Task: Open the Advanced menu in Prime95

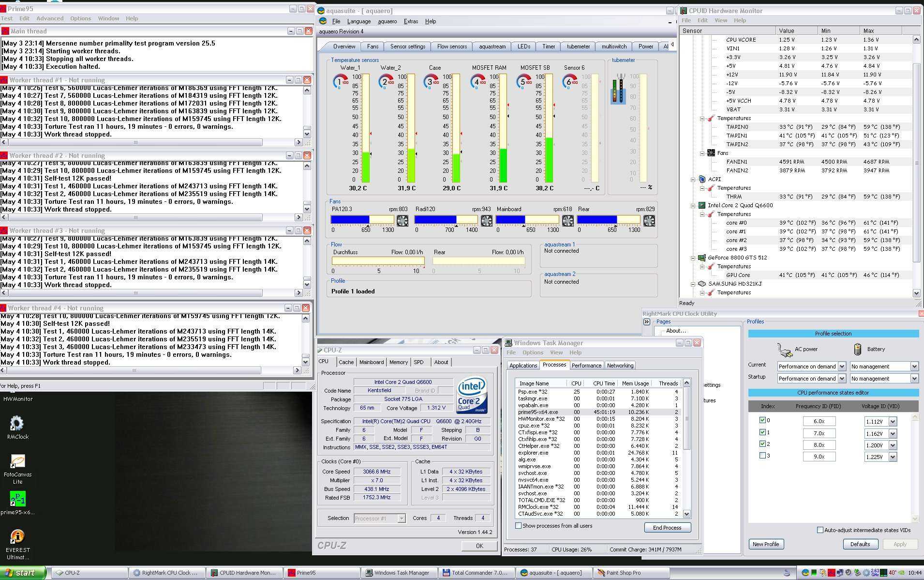Action: click(50, 18)
